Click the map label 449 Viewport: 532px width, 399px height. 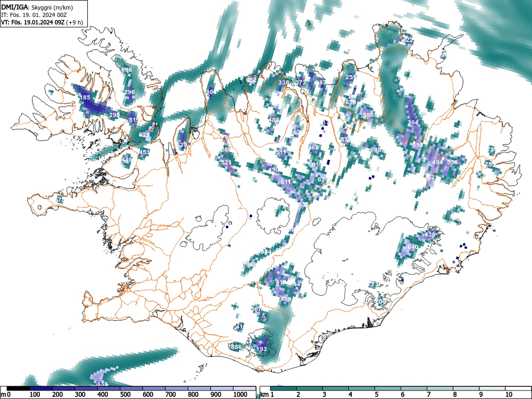pos(127,160)
